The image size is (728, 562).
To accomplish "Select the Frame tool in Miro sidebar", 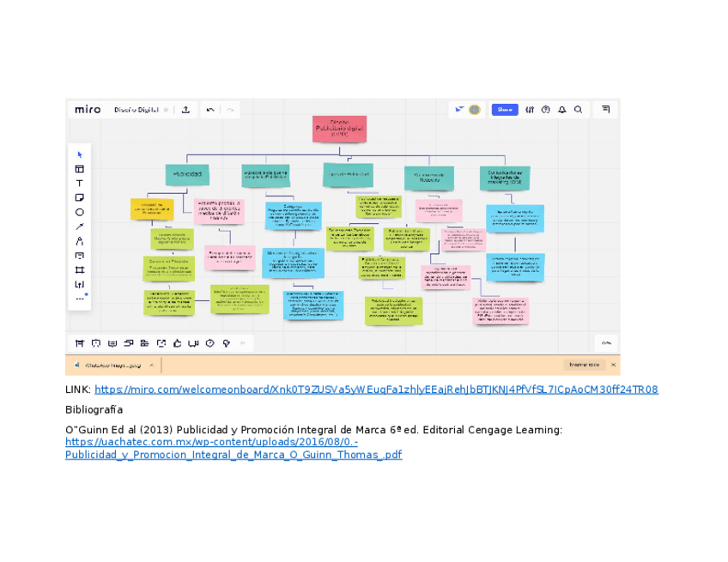I will click(80, 270).
